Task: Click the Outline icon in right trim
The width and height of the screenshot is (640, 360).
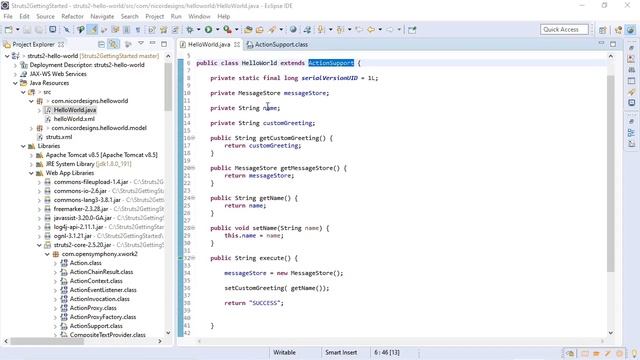Action: point(631,133)
